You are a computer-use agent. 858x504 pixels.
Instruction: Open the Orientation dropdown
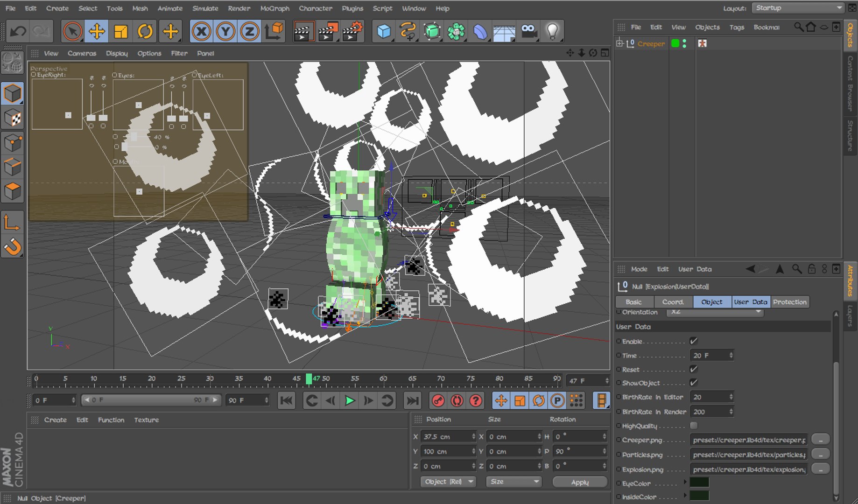[x=715, y=312]
